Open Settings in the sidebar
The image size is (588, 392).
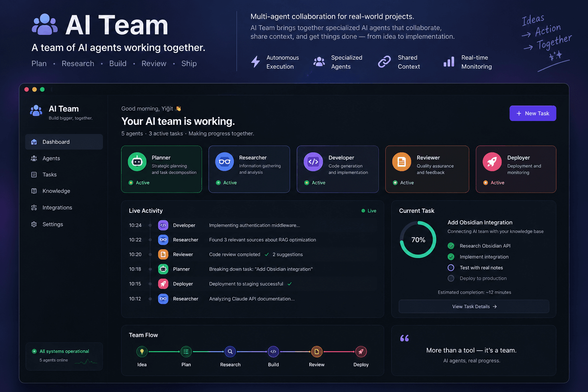pyautogui.click(x=64, y=224)
